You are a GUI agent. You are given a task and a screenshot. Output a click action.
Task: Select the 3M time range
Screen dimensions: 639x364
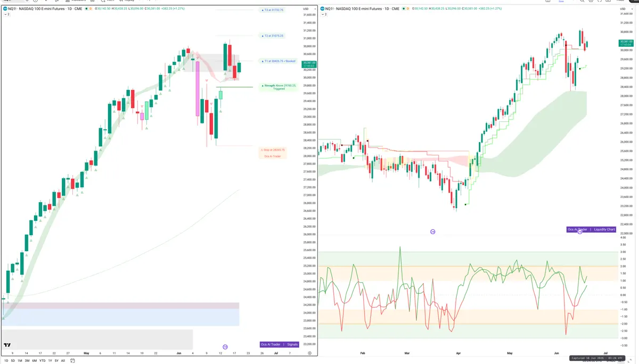pyautogui.click(x=27, y=361)
